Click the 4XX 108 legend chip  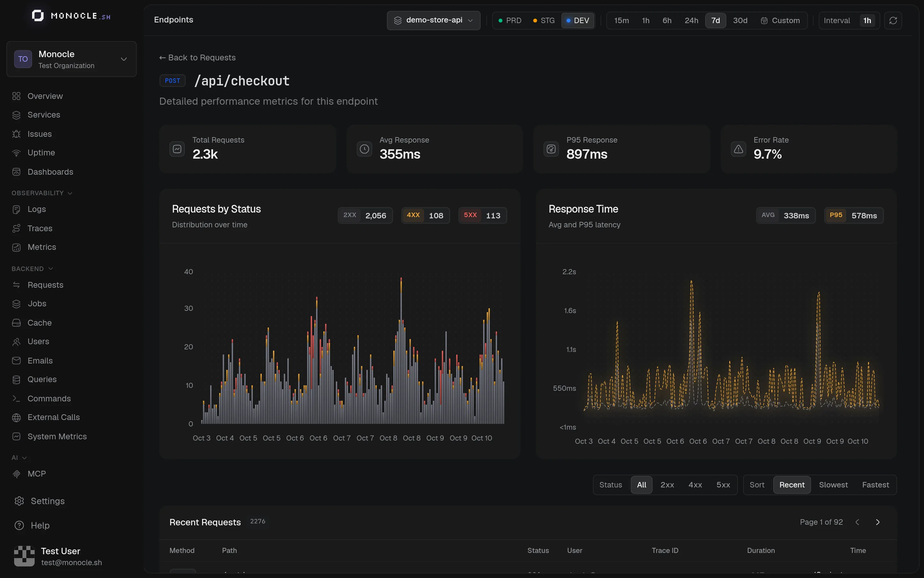(x=425, y=215)
